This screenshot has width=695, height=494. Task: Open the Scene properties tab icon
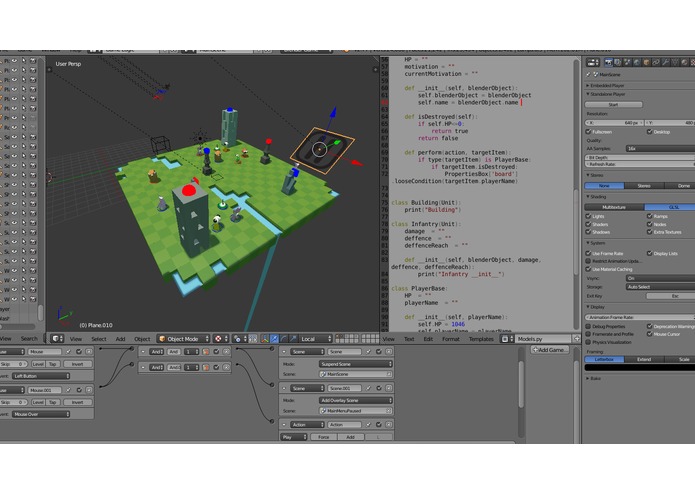[x=627, y=62]
